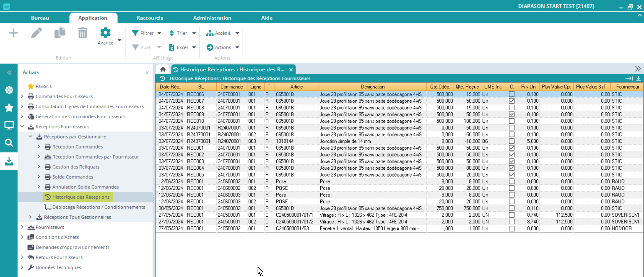The image size is (644, 277).
Task: Switch to the Administration ribbon tab
Action: pyautogui.click(x=212, y=18)
